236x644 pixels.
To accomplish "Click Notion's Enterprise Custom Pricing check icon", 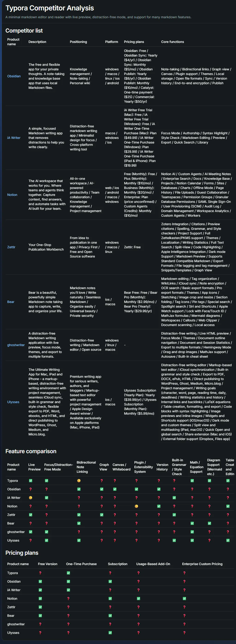I will [184, 599].
